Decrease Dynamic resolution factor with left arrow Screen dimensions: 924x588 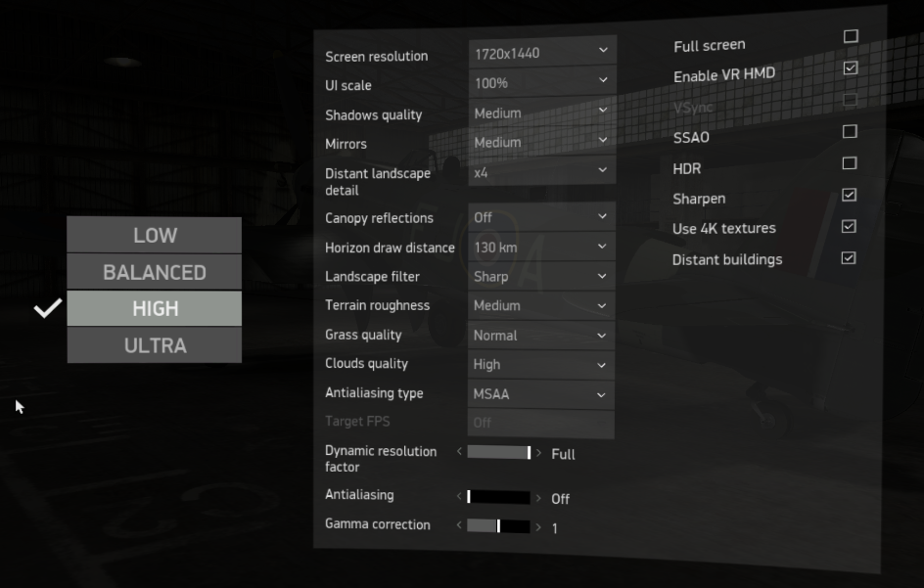click(x=459, y=451)
